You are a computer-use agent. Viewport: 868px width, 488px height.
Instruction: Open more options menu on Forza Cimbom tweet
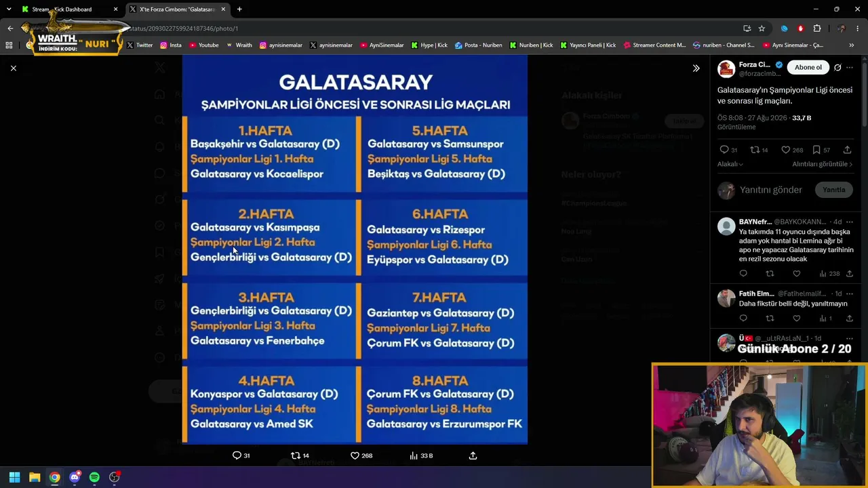tap(850, 68)
